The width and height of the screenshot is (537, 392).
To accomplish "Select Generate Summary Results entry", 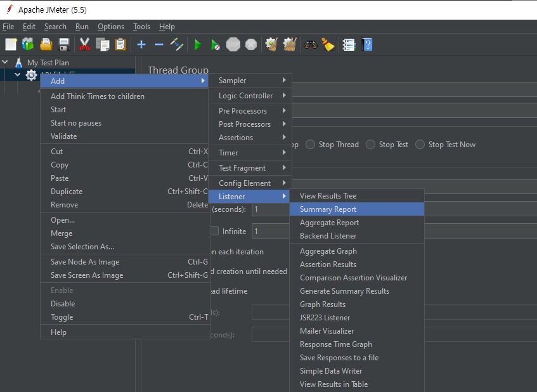I will (x=357, y=291).
